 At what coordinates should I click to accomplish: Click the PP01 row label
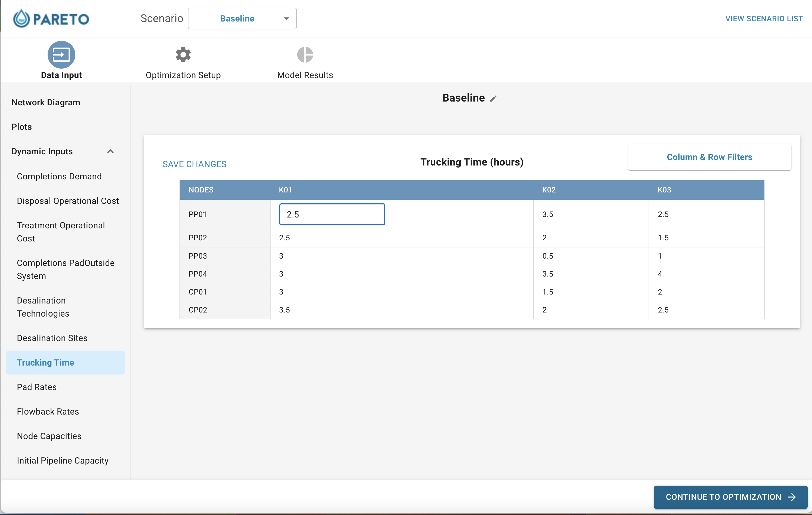198,214
